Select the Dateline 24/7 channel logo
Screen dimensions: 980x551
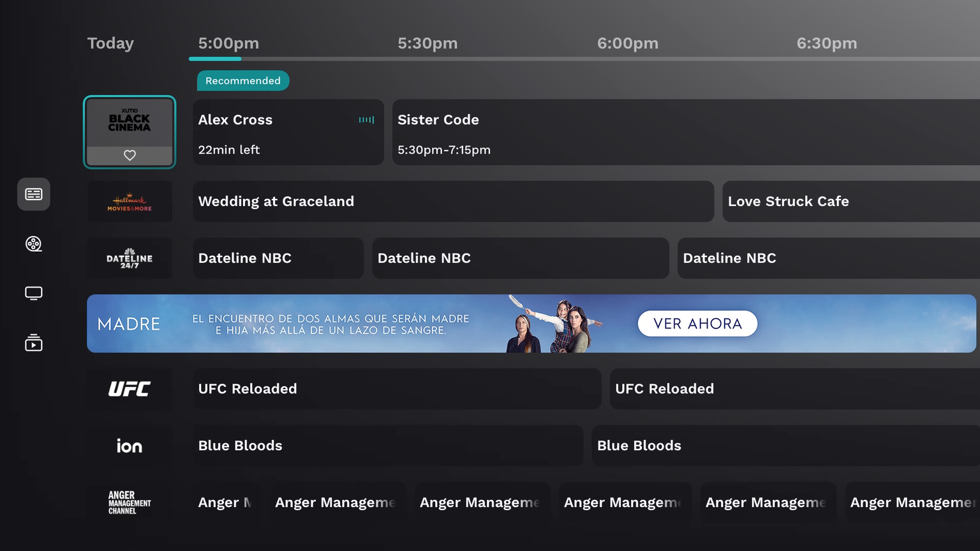click(130, 258)
